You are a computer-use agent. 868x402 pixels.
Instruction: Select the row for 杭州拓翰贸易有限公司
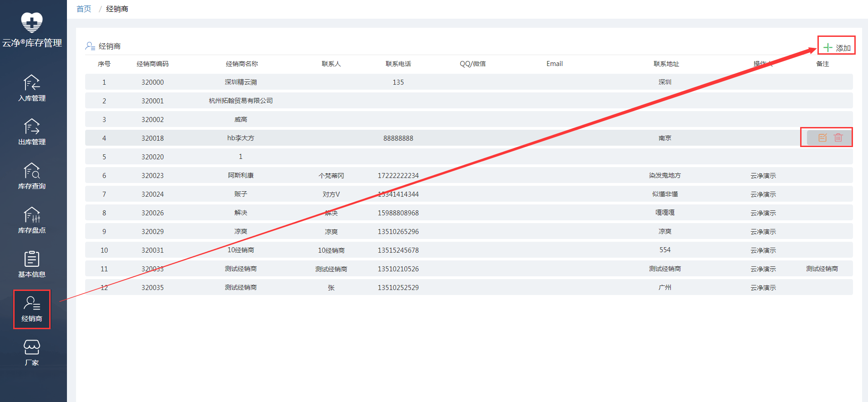[240, 101]
